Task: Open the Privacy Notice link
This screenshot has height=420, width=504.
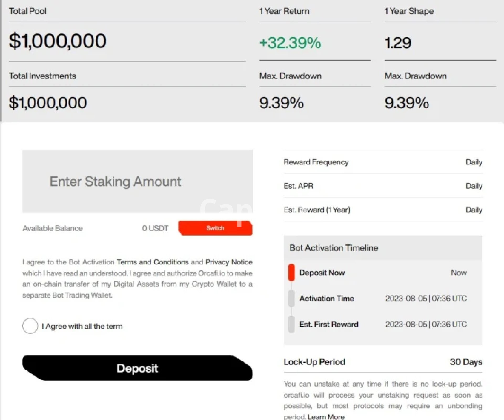Action: point(229,262)
